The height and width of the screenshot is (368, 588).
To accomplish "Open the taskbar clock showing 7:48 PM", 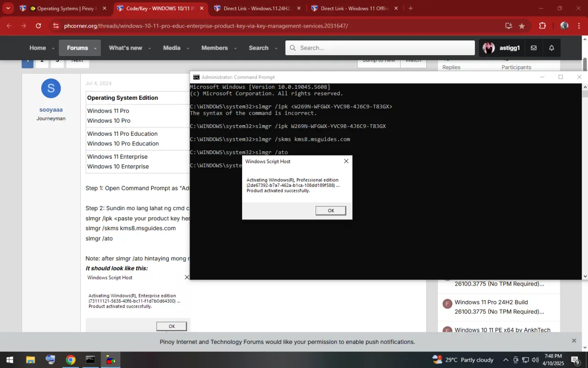I will (x=553, y=360).
